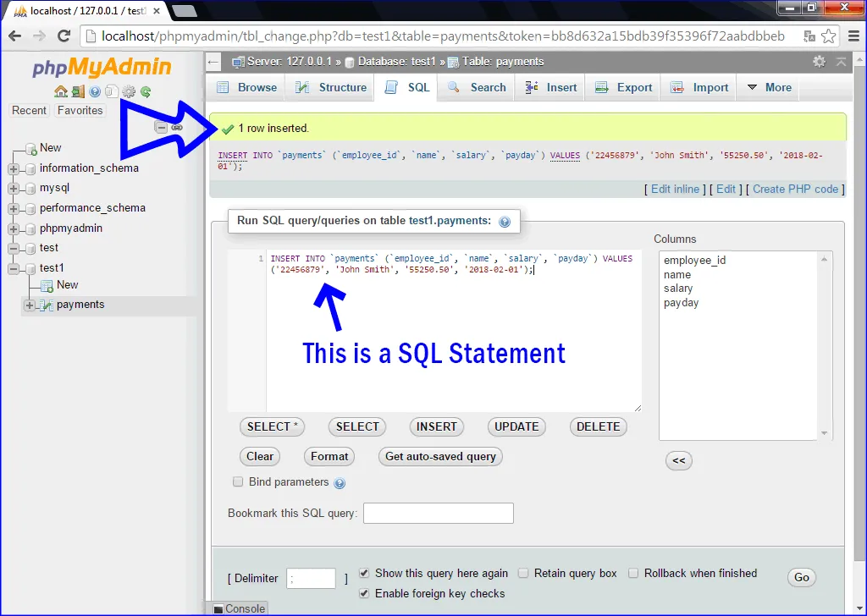
Task: Click the page settings gear icon top right
Action: (x=819, y=61)
